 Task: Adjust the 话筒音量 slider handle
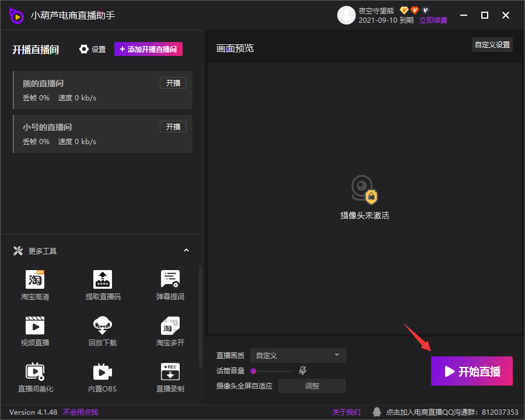tap(253, 370)
